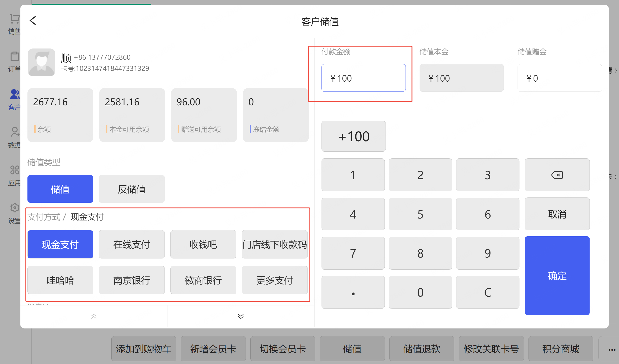Click 添加到购物车 in background window
619x364 pixels.
coord(144,349)
